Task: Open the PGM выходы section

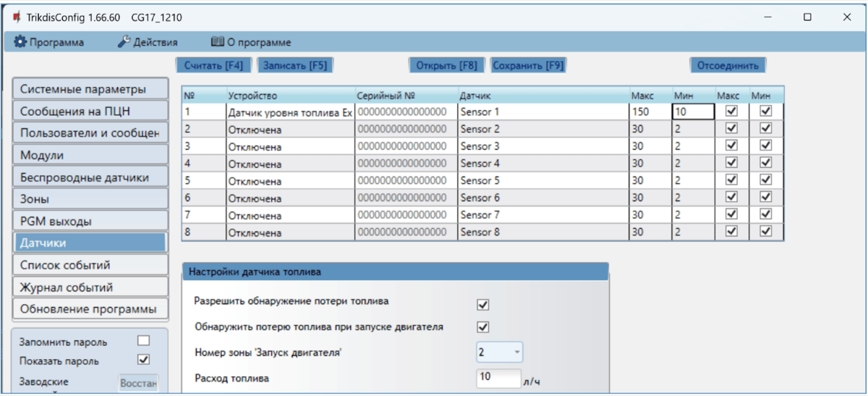Action: 90,221
